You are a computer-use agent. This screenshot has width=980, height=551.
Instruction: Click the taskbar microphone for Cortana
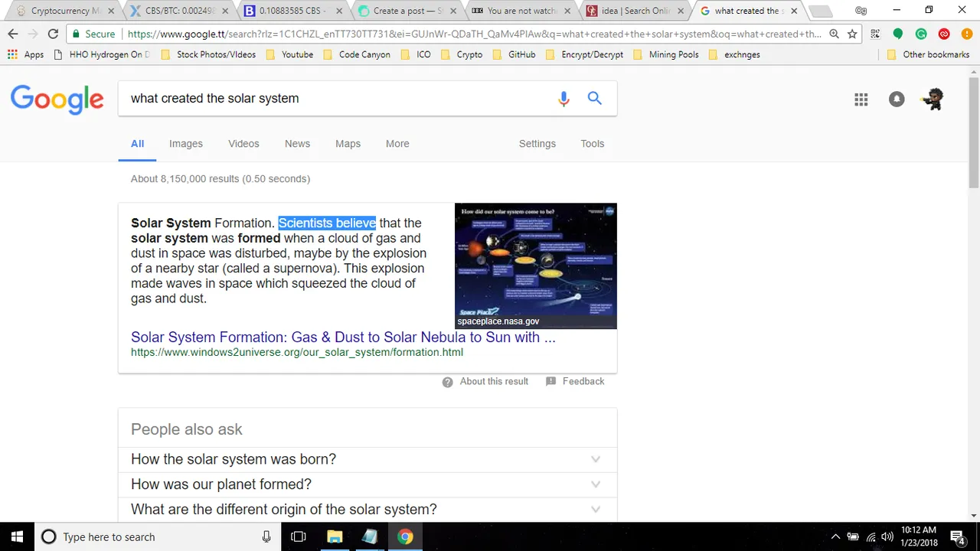[266, 536]
